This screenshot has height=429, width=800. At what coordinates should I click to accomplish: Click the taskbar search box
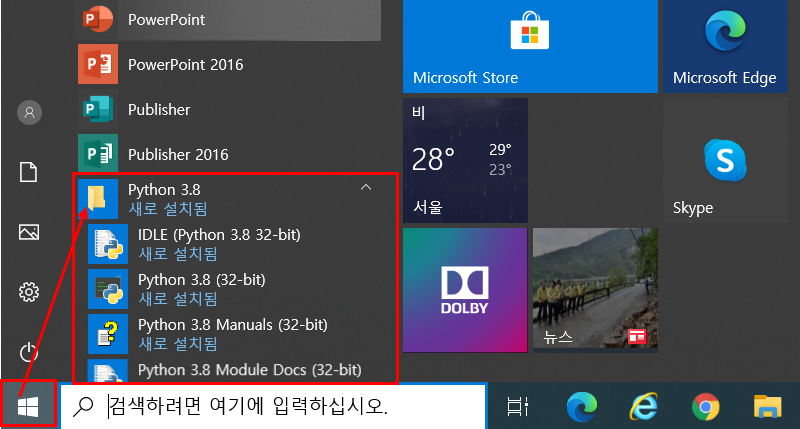point(273,406)
